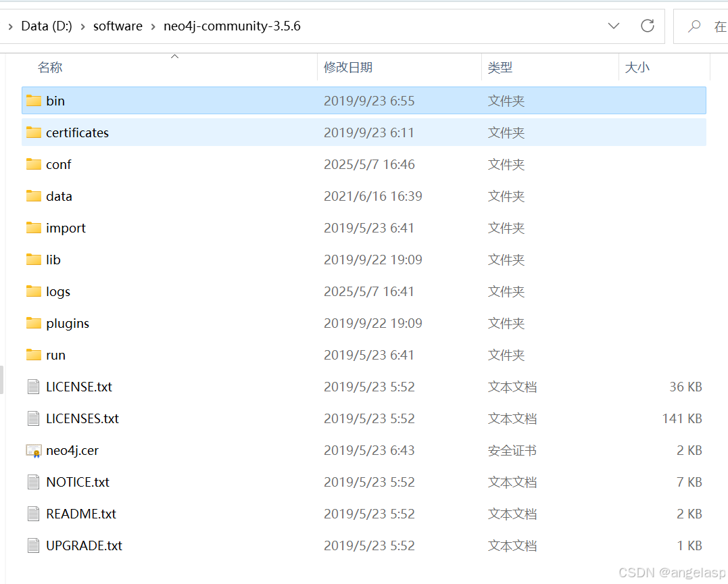Image resolution: width=728 pixels, height=584 pixels.
Task: Click the neo4j.cer certificate icon
Action: tap(33, 450)
